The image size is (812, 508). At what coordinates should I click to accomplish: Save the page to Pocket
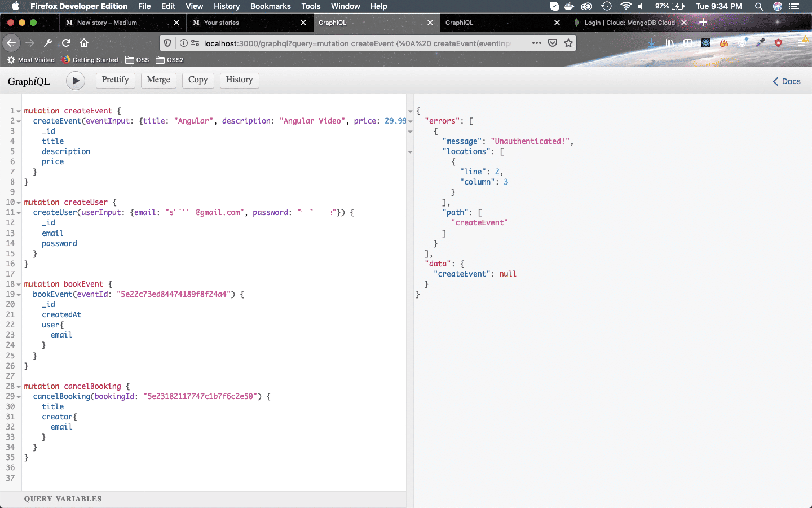pyautogui.click(x=553, y=43)
